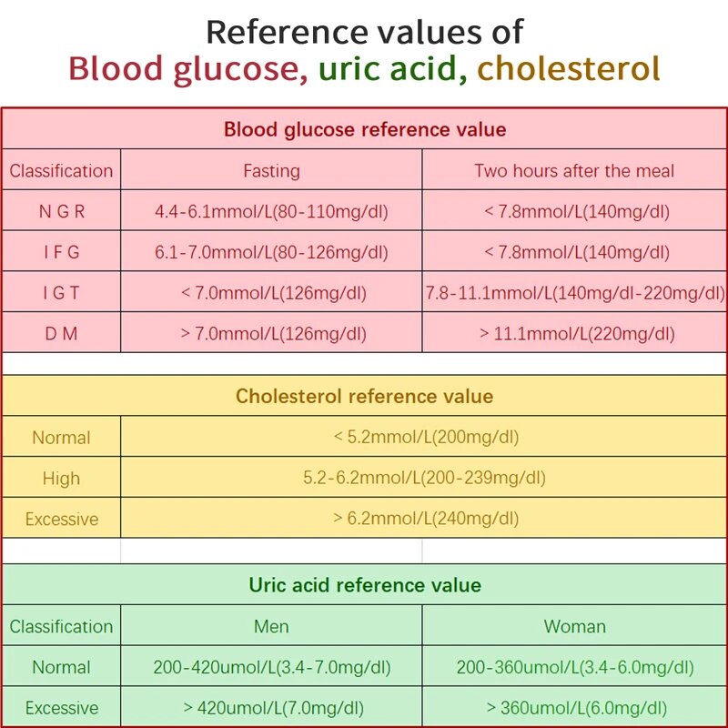The height and width of the screenshot is (728, 728).
Task: Select 'Two hours after the meal' heading
Action: [574, 170]
